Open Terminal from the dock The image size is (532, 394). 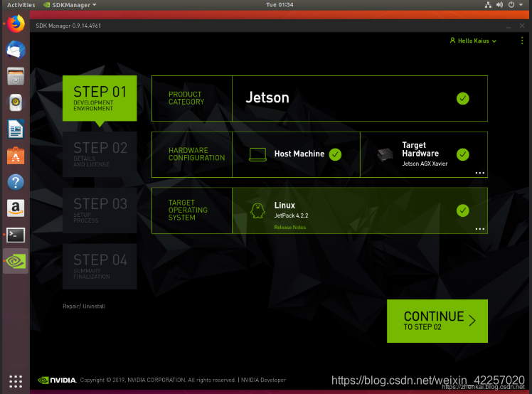pyautogui.click(x=16, y=235)
